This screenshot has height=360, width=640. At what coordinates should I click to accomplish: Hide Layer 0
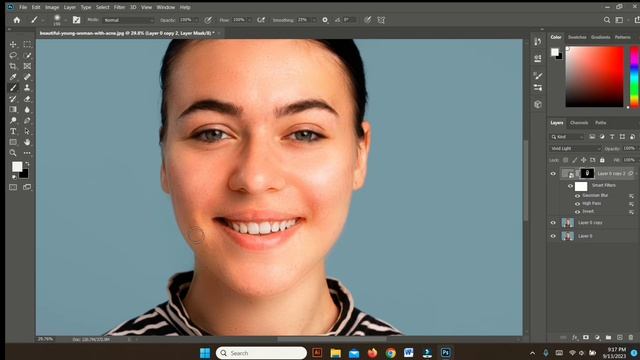[x=553, y=236]
